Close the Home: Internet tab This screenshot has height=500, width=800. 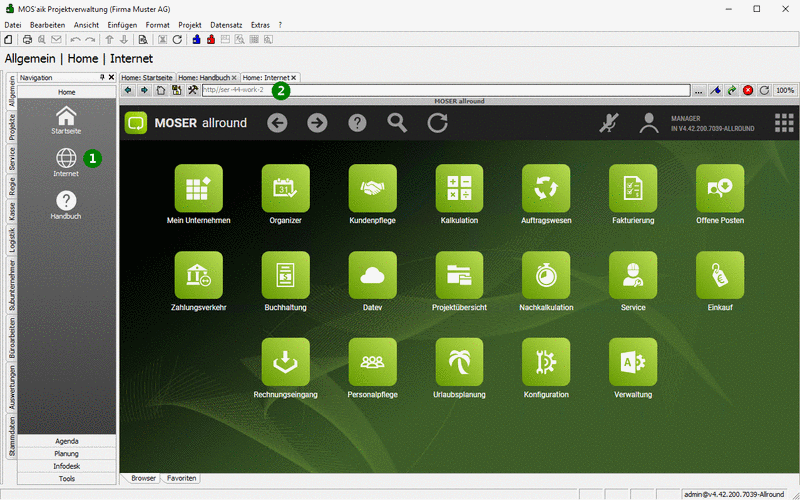tap(294, 78)
